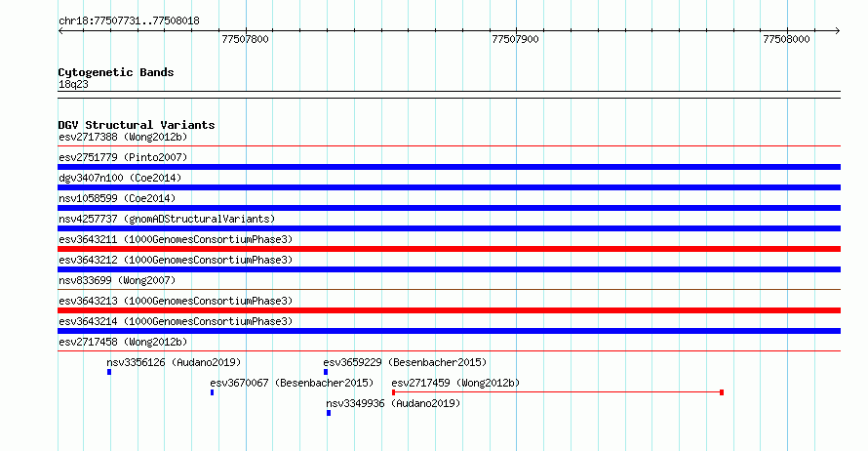Select the red line feature of esv2717459
The width and height of the screenshot is (868, 451).
[x=558, y=392]
